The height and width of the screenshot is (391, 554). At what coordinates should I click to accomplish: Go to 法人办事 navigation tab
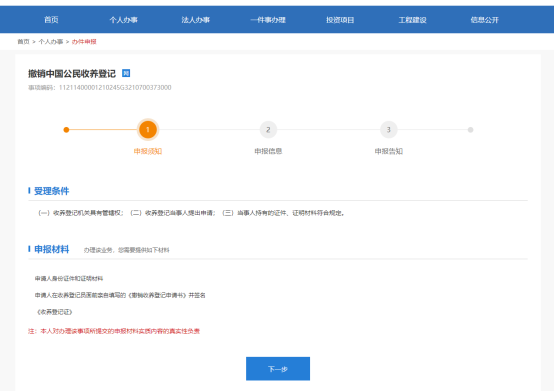196,20
